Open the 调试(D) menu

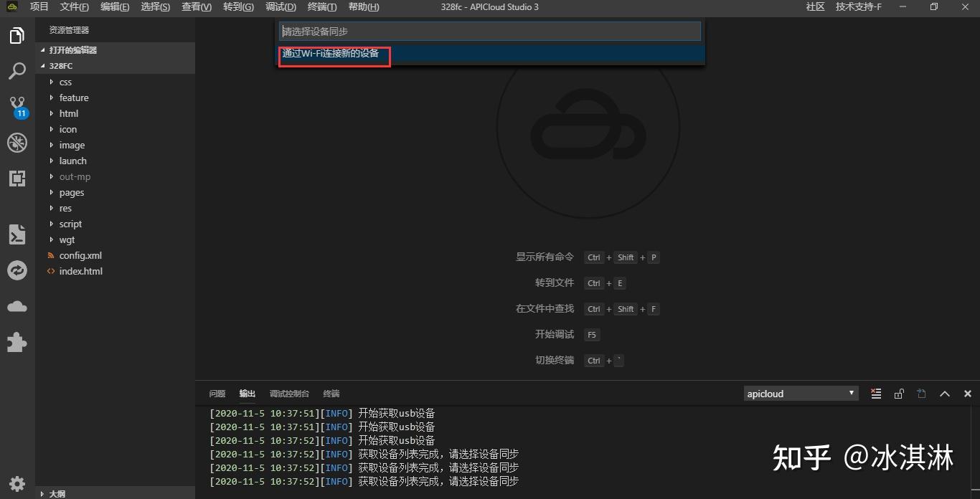281,7
